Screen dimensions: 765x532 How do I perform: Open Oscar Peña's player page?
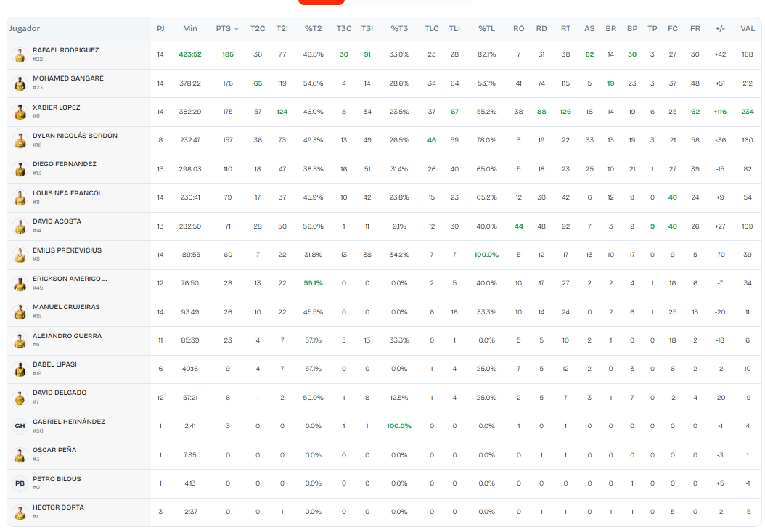click(54, 450)
